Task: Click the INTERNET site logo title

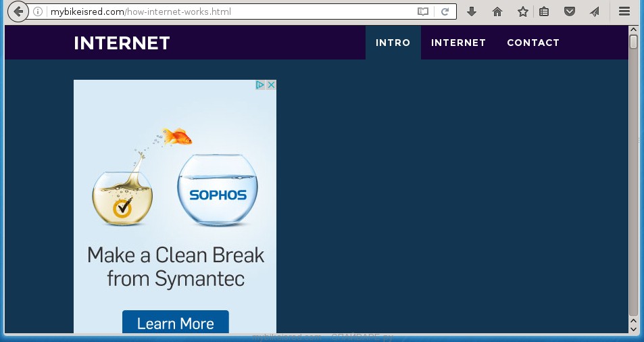Action: tap(122, 43)
